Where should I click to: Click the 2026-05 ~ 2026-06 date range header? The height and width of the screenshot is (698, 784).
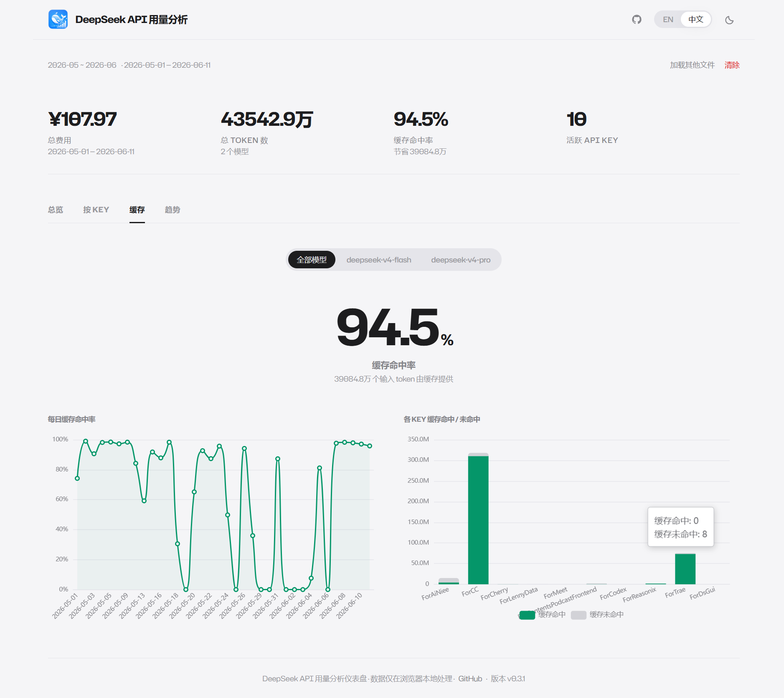pos(82,65)
